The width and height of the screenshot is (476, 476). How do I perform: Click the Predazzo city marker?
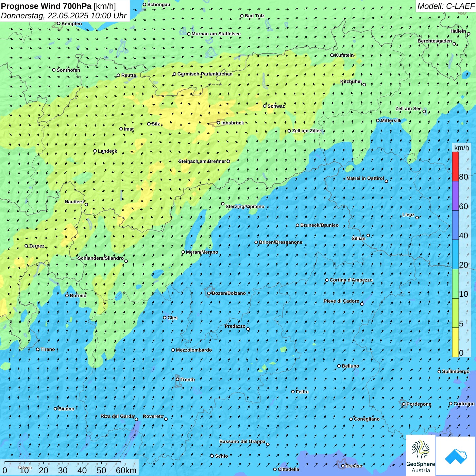[x=248, y=329]
